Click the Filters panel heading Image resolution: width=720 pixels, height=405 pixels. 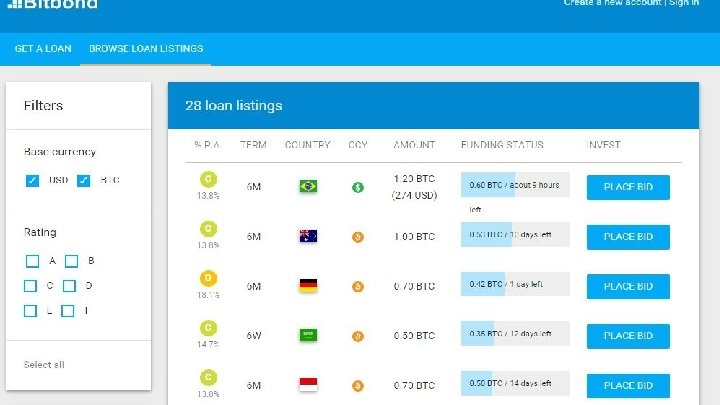click(x=43, y=106)
